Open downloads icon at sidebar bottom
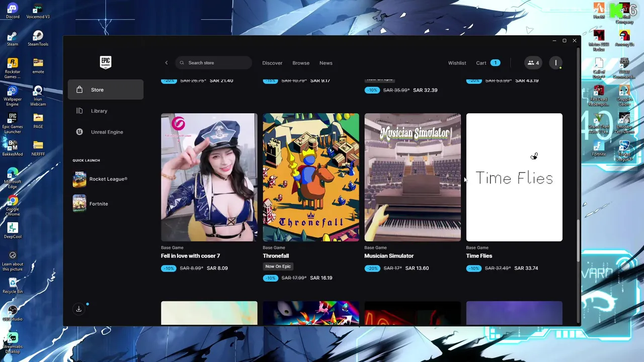 pyautogui.click(x=79, y=309)
